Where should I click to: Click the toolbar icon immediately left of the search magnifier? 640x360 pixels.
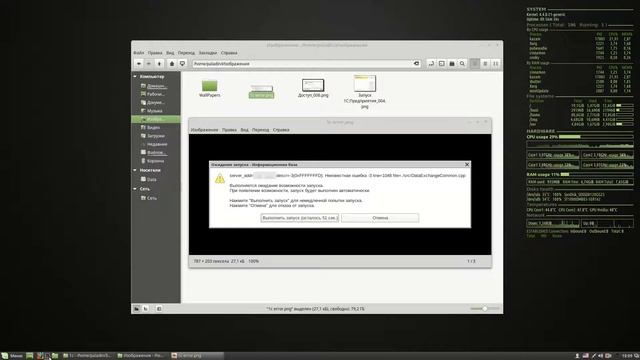point(452,64)
